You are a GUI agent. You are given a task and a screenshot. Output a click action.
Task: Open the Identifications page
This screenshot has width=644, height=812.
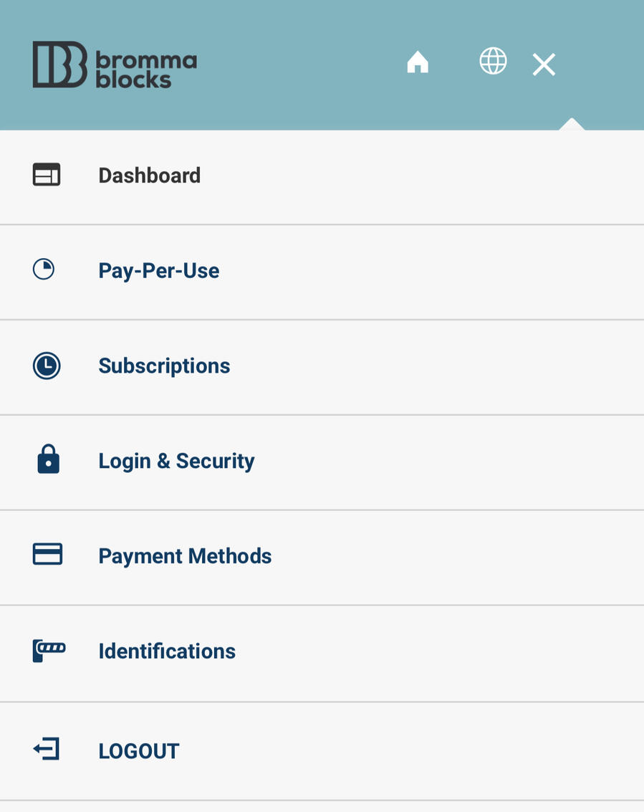pos(167,651)
